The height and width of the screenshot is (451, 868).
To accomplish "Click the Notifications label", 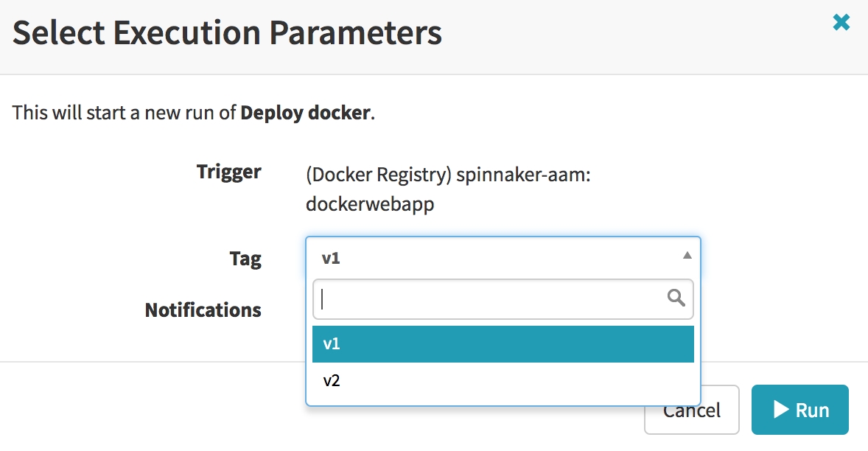I will click(203, 310).
